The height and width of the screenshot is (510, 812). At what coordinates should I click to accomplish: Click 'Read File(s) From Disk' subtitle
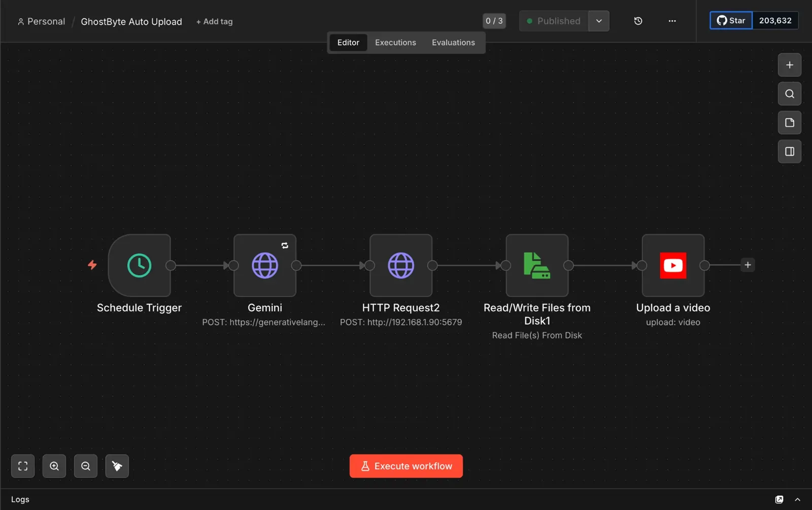pos(537,335)
